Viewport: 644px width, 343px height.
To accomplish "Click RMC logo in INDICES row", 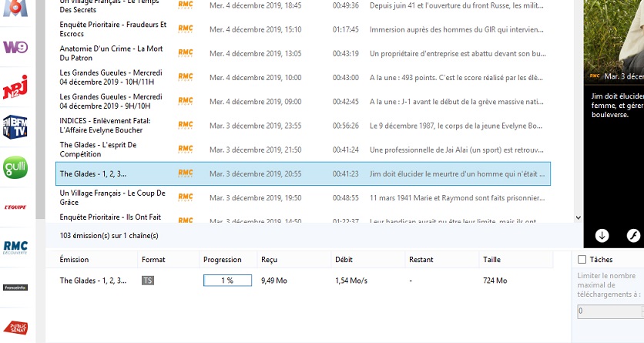I will tap(185, 126).
